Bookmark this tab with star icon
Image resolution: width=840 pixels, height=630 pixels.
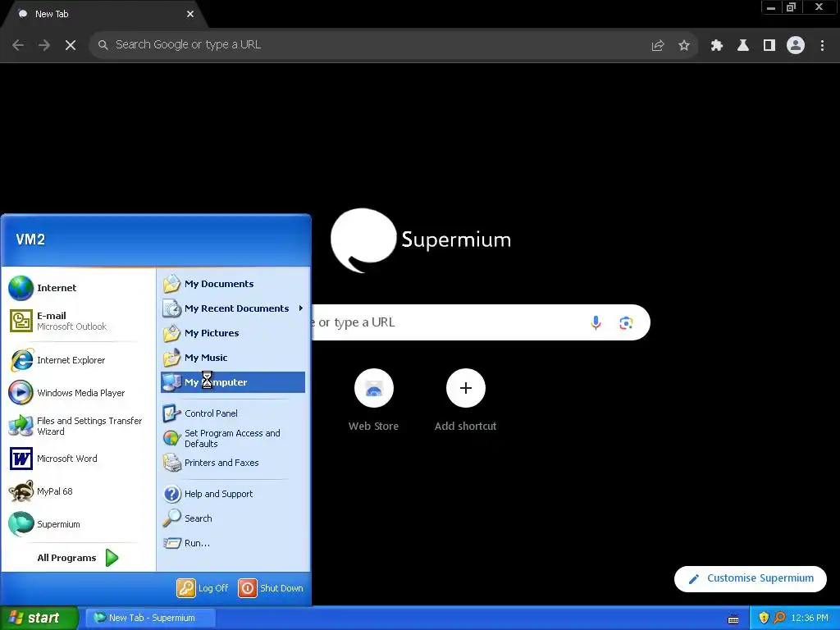click(x=684, y=45)
